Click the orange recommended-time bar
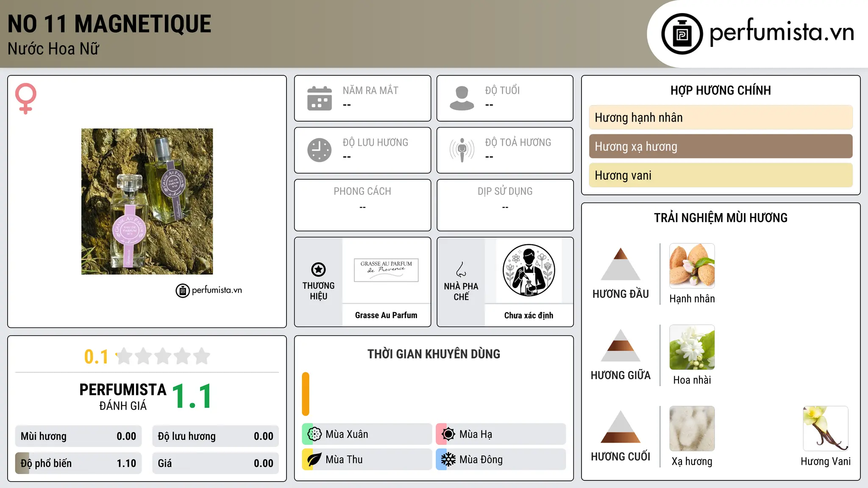The image size is (868, 488). coord(306,394)
